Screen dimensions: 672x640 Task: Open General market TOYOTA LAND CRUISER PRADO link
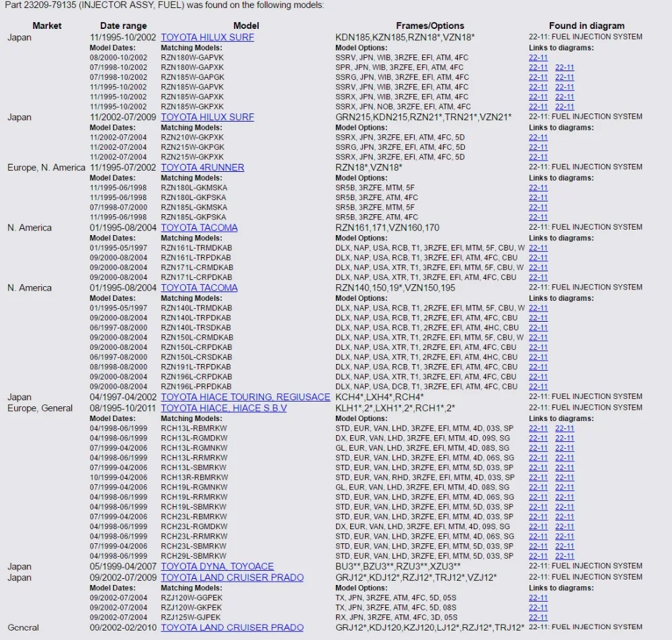click(233, 628)
